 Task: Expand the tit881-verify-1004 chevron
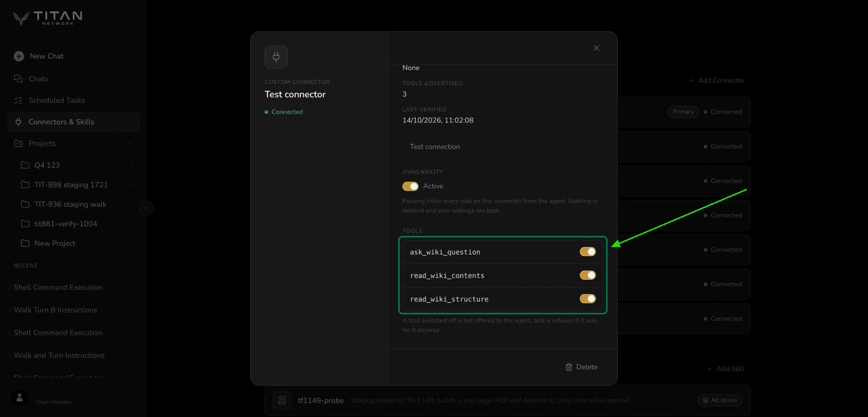click(131, 224)
